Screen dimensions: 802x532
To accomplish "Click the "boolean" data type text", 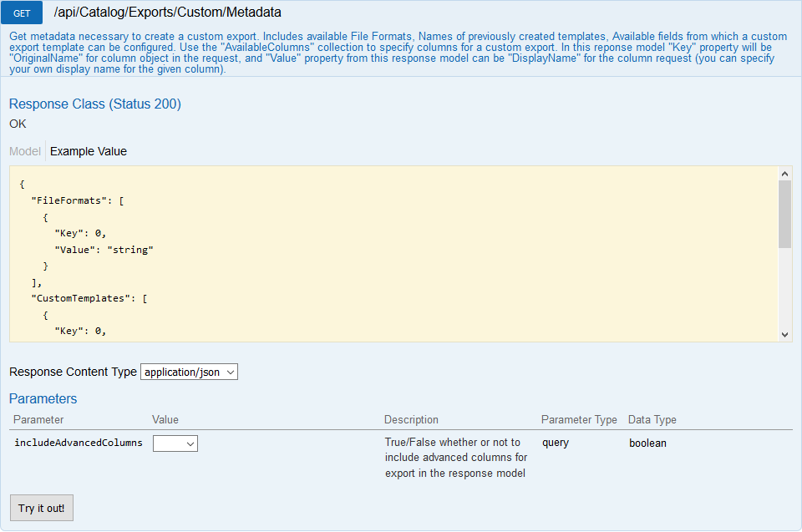I will pyautogui.click(x=647, y=443).
